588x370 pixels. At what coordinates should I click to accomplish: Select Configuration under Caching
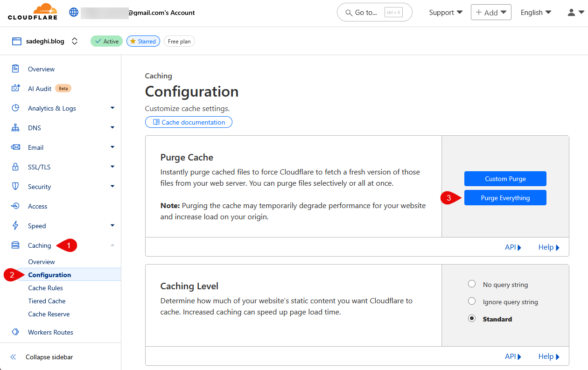pos(49,275)
